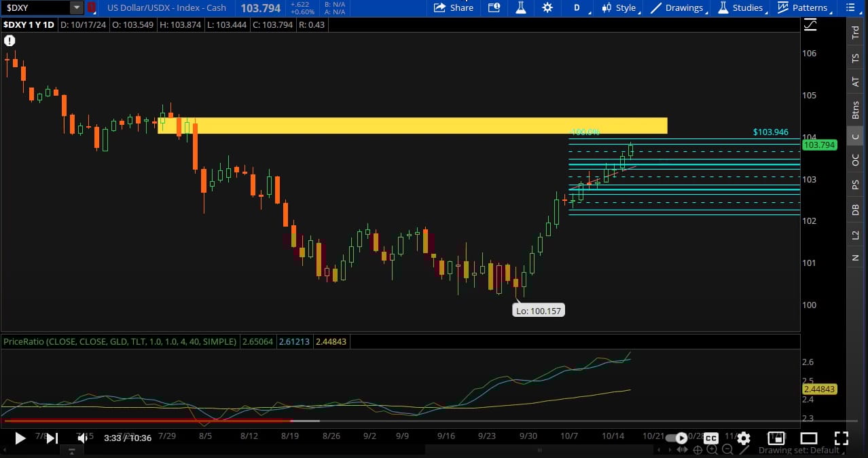Click the 103.794 green price bubble
Viewport: 868px width, 458px height.
(819, 145)
